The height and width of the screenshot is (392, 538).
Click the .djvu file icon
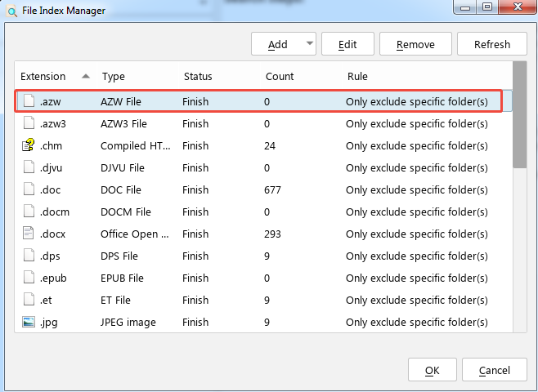tap(29, 168)
